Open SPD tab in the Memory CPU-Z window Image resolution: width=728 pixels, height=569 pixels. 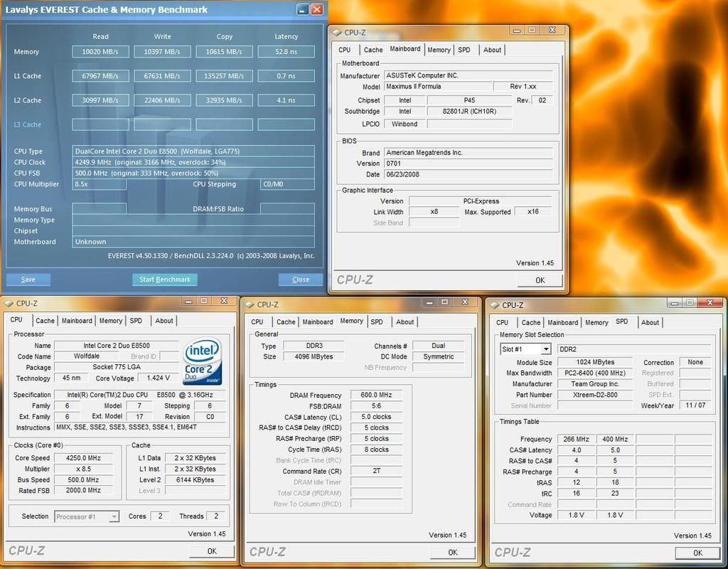377,321
